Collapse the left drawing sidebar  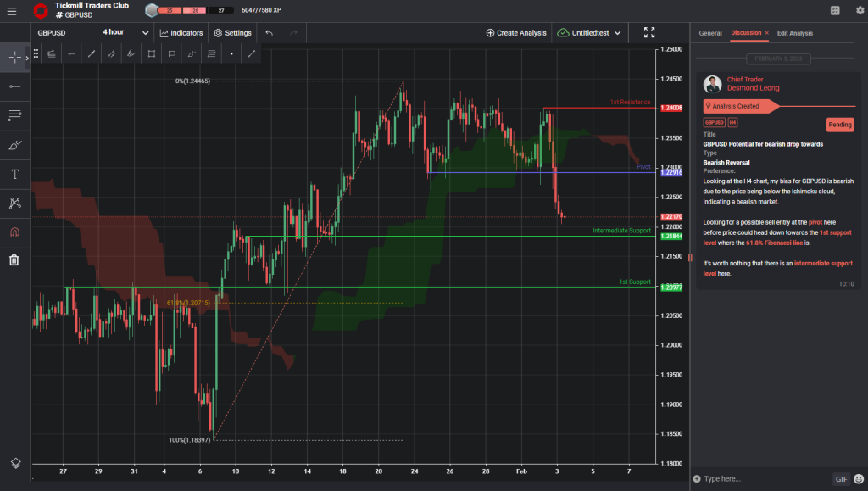(x=26, y=57)
